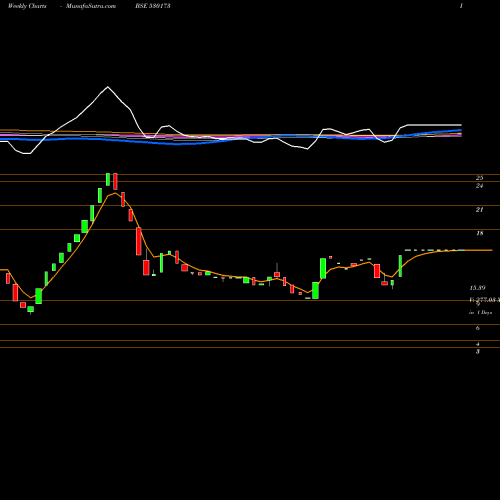The image size is (500, 500).
Task: Click the last green candle on the right
Action: pos(400,266)
